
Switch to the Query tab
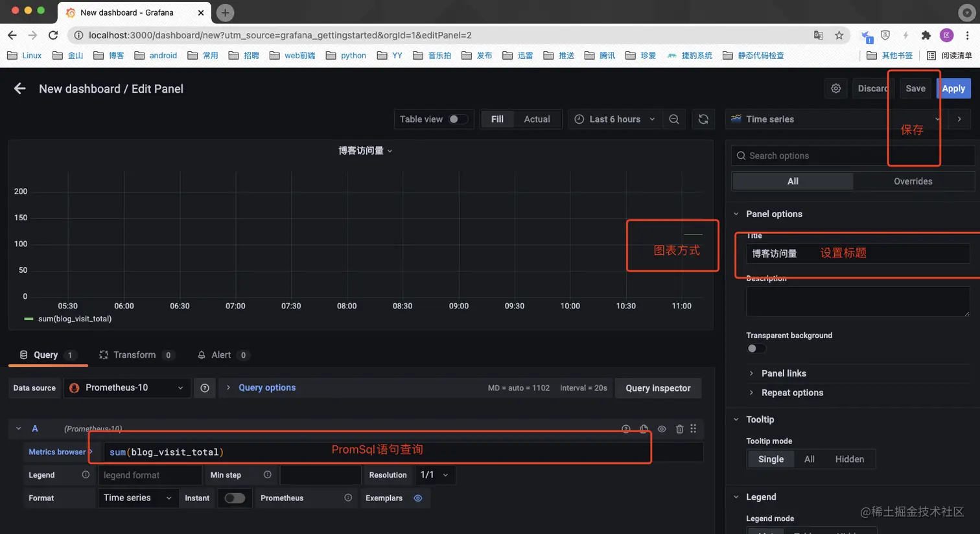(x=48, y=355)
